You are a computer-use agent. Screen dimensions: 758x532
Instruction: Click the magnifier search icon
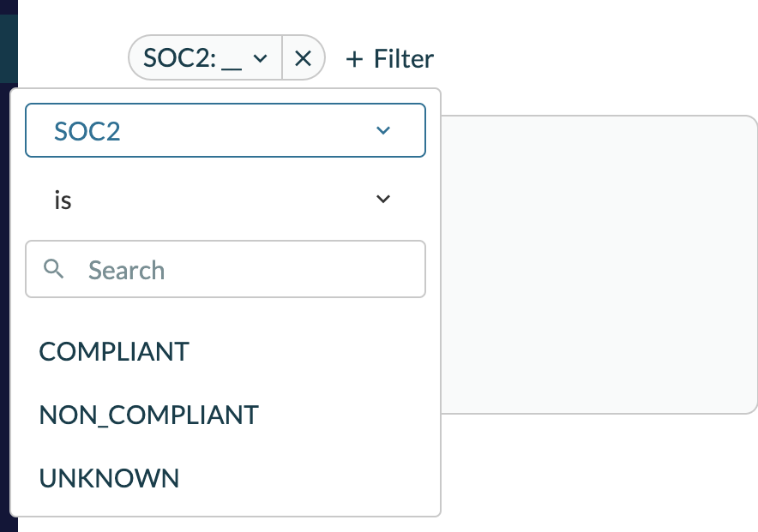coord(54,269)
